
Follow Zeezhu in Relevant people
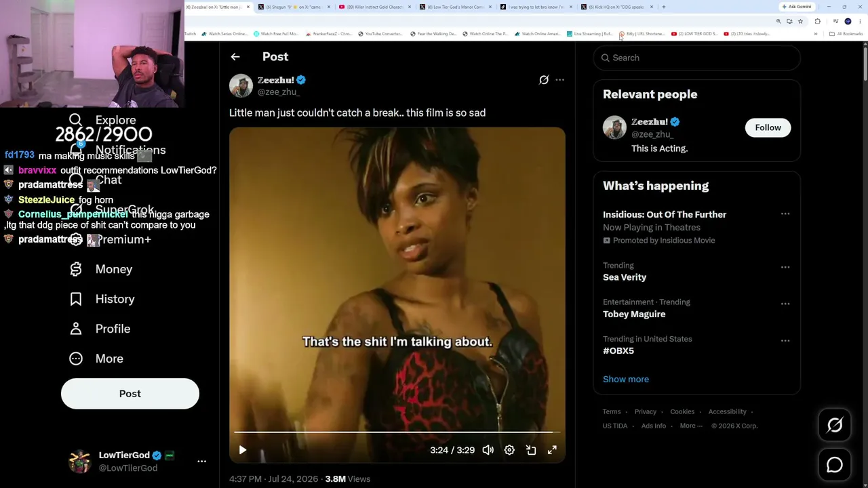[x=768, y=127]
